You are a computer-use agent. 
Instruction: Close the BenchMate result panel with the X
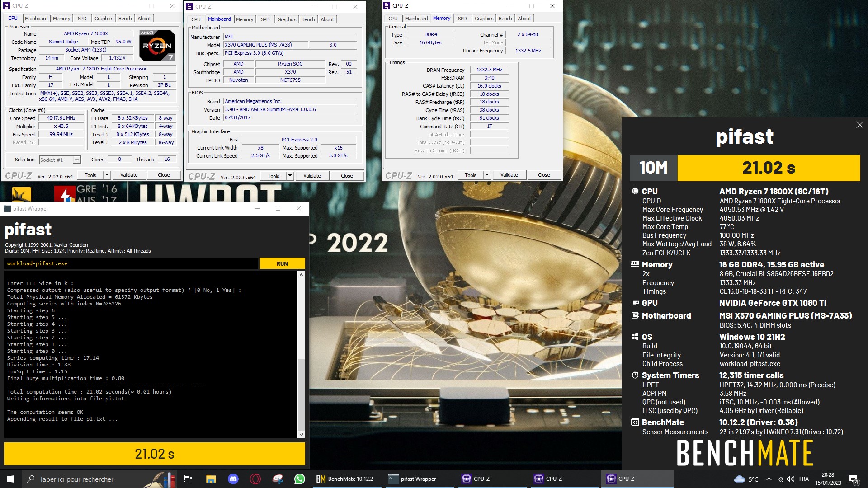pos(859,125)
